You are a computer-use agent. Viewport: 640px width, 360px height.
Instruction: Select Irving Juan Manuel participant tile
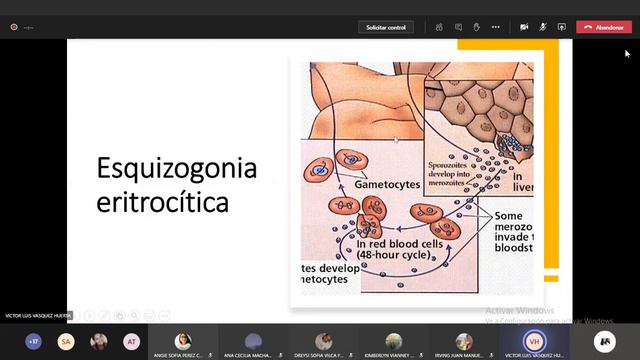coord(464,342)
